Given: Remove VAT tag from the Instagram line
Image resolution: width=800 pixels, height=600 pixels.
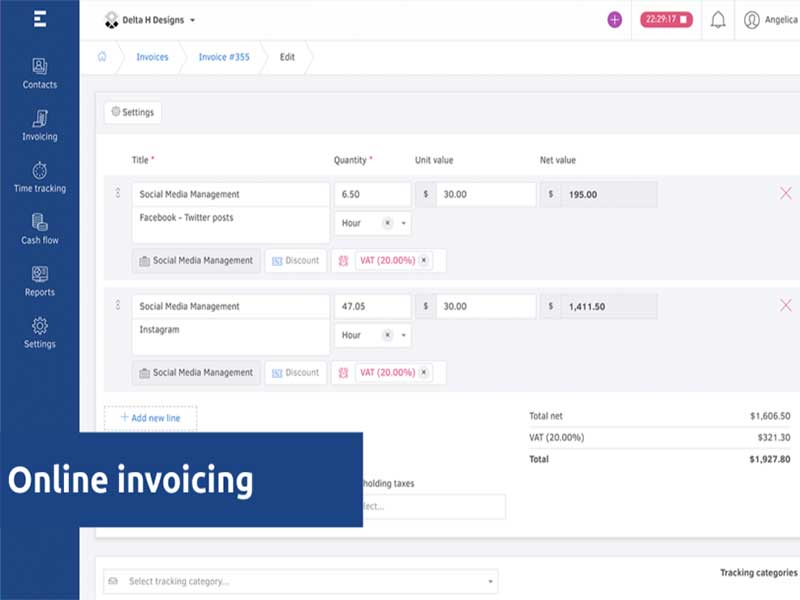Looking at the screenshot, I should click(424, 372).
